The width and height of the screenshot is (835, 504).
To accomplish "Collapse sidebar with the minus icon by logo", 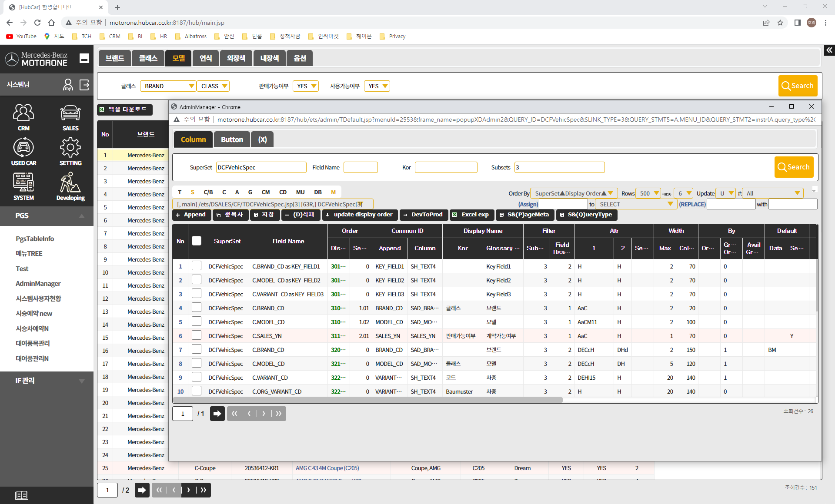I will [84, 58].
